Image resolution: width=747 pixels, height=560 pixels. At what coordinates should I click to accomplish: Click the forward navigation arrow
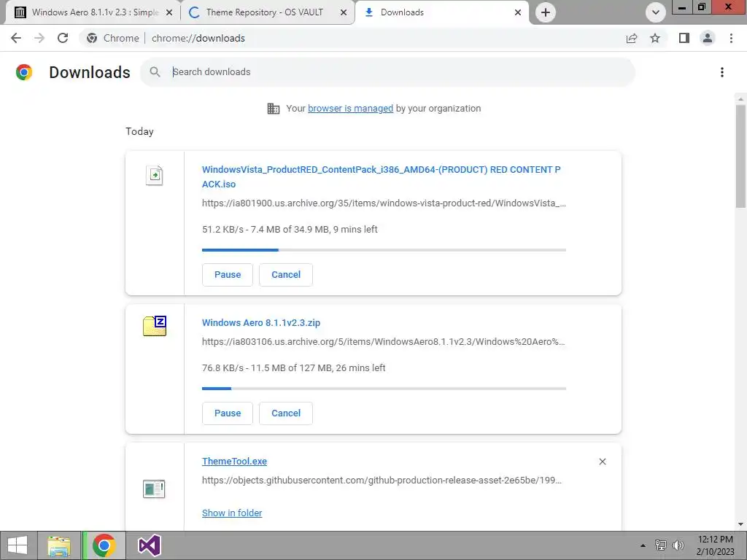click(x=39, y=38)
